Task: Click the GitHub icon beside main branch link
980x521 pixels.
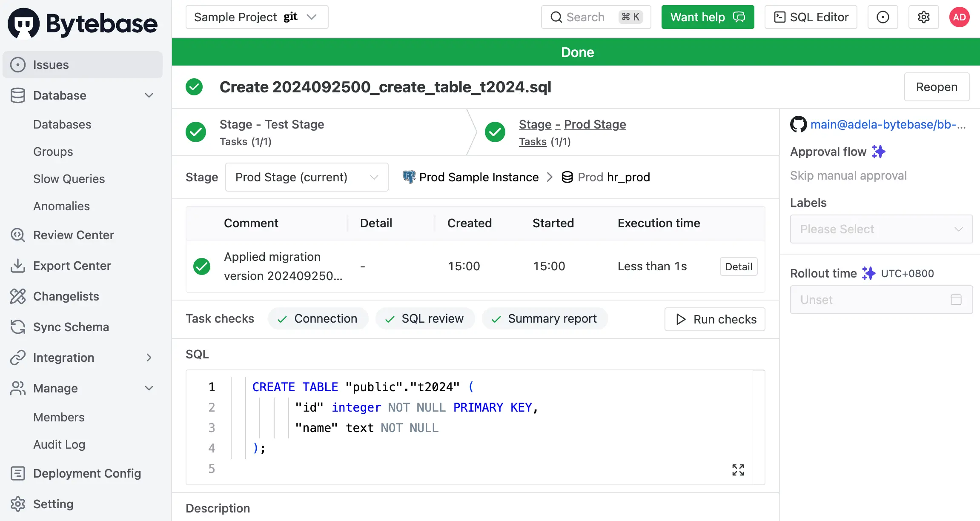Action: [x=798, y=124]
